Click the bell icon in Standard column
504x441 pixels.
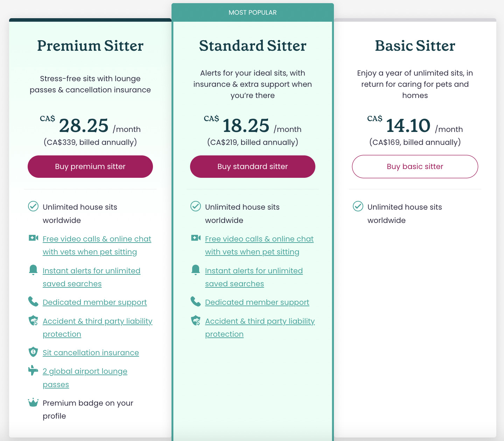pyautogui.click(x=196, y=270)
